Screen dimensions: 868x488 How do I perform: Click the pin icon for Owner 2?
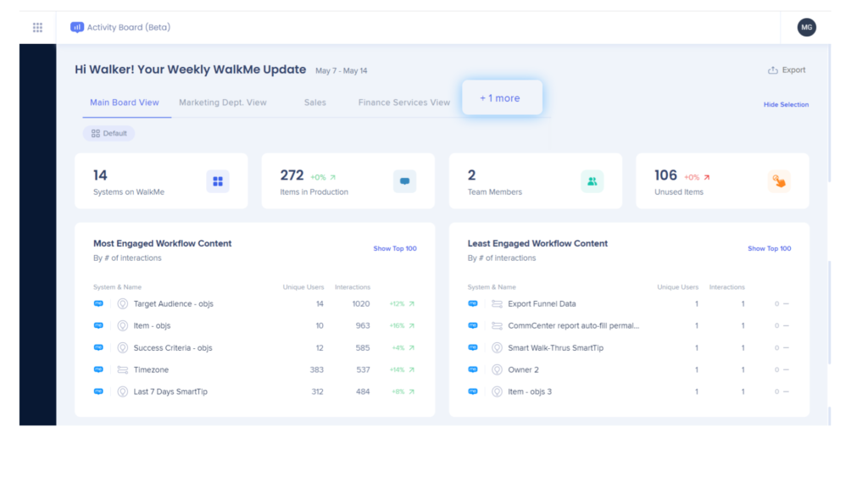click(x=497, y=369)
